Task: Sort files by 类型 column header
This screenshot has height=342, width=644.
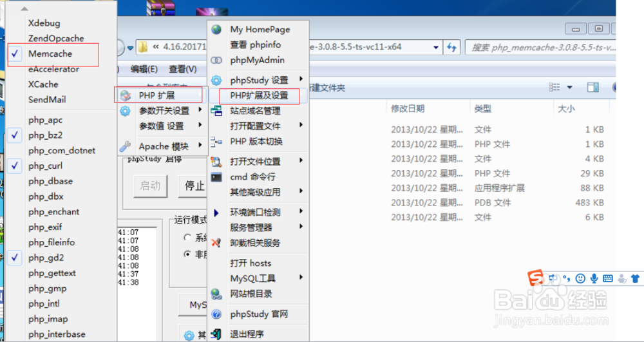Action: pyautogui.click(x=482, y=108)
